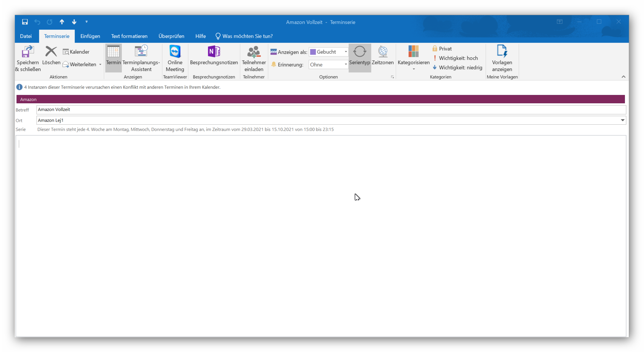Open the Optionen group dialog launcher
Screen dimensions: 644x352
point(392,77)
